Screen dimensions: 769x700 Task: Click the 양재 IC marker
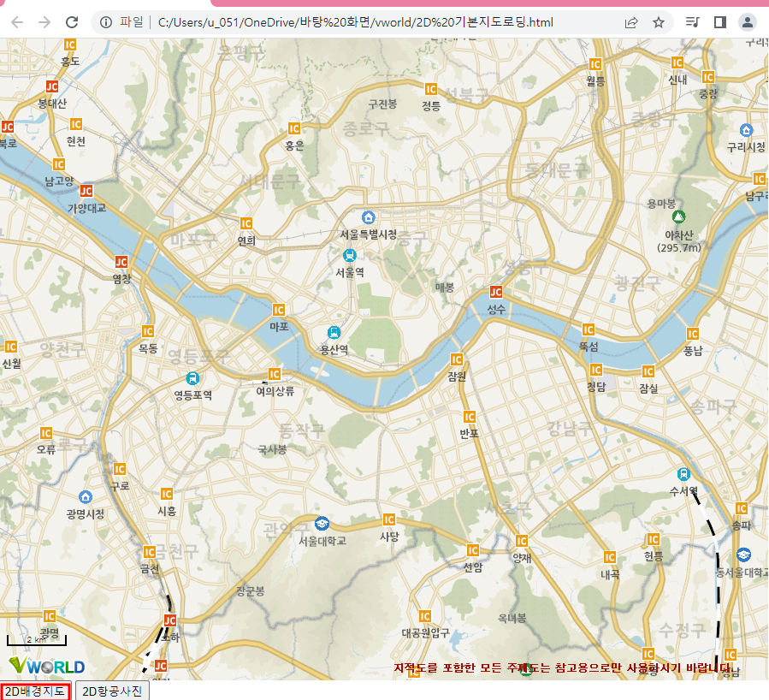point(521,541)
